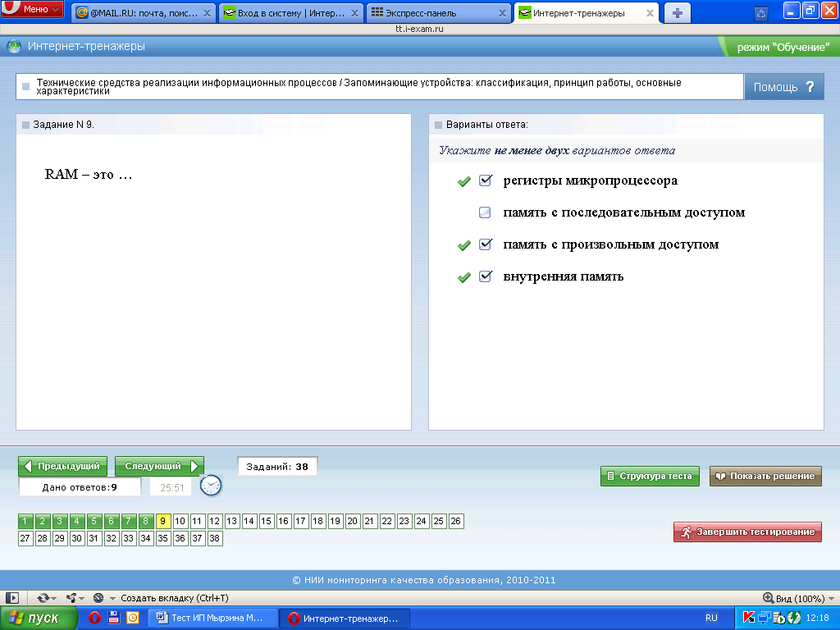Click Завершить тестирование button
The width and height of the screenshot is (840, 630).
(x=747, y=532)
